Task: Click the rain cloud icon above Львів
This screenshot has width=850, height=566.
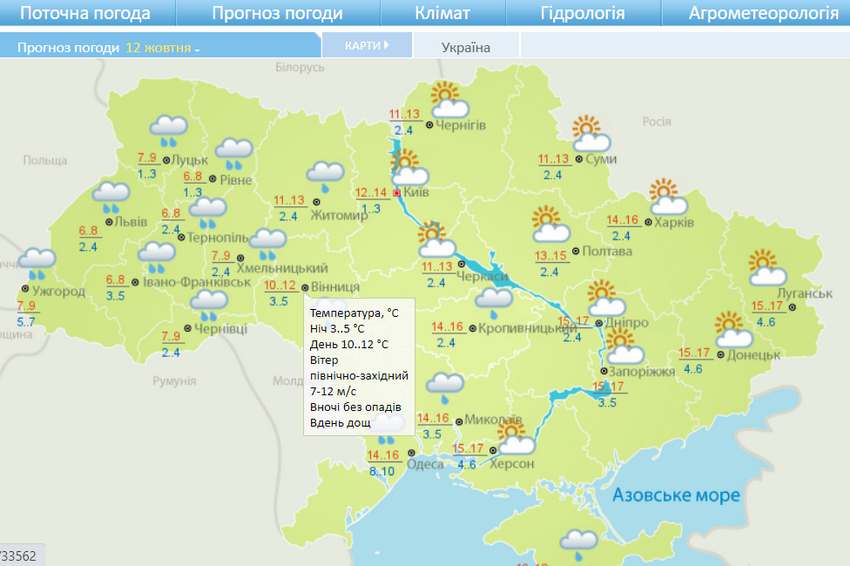Action: (x=111, y=198)
